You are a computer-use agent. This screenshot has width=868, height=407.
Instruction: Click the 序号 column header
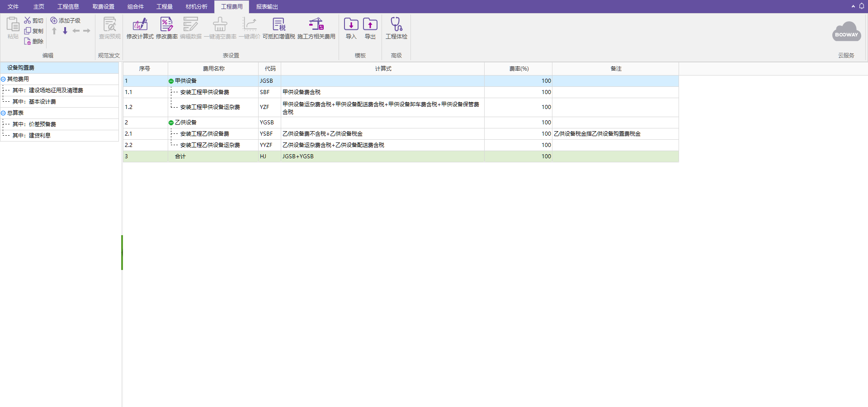click(x=145, y=69)
